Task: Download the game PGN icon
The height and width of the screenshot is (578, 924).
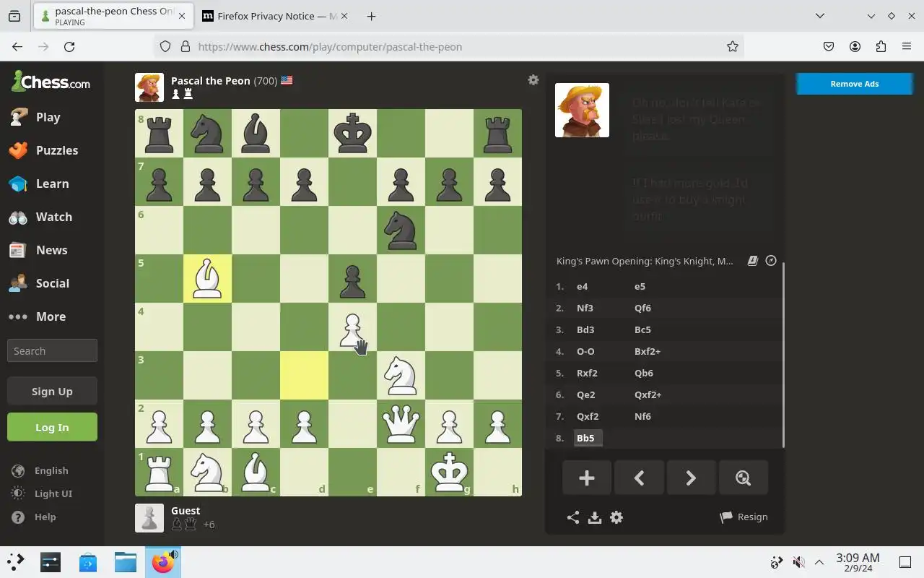Action: coord(595,517)
